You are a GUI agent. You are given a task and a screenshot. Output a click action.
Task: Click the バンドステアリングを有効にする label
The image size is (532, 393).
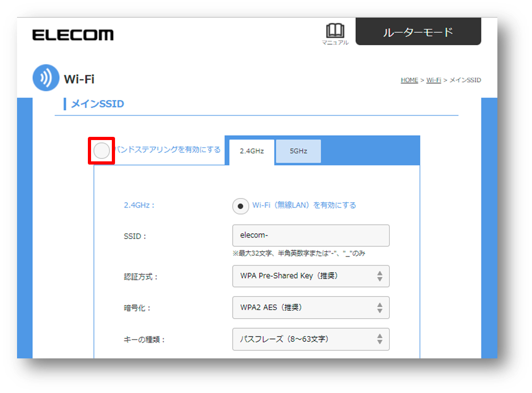tap(167, 150)
